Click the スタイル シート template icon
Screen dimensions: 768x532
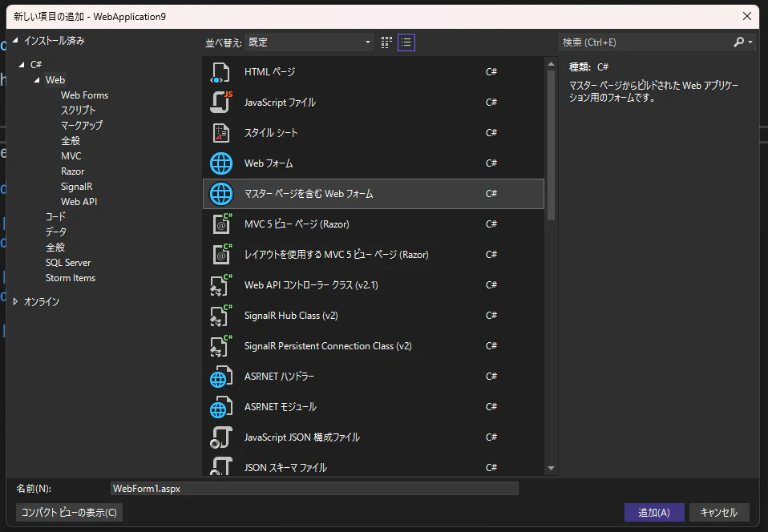click(x=220, y=133)
